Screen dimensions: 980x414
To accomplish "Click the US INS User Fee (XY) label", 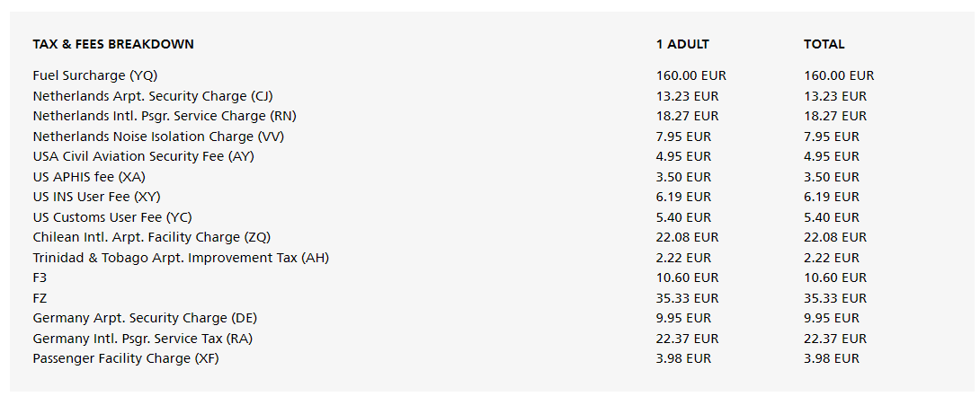I will click(96, 197).
